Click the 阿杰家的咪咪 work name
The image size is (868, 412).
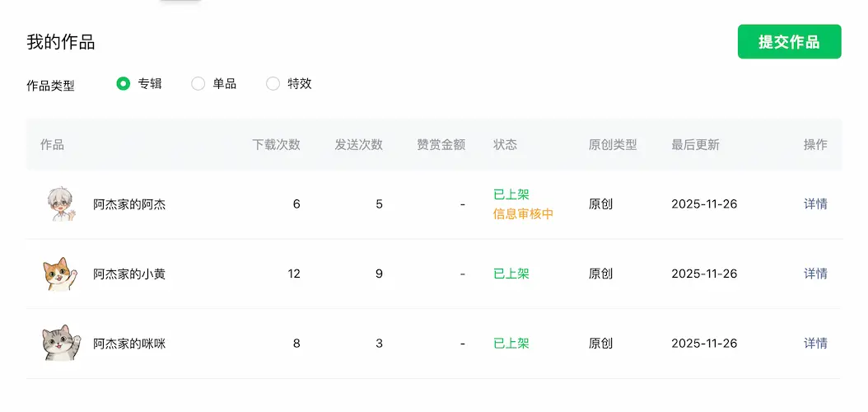tap(129, 344)
